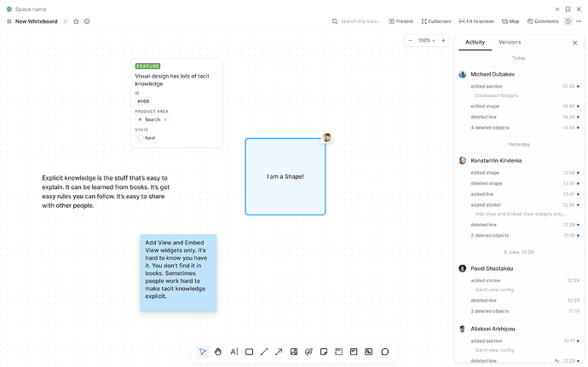Zoom in with the plus button
Image resolution: width=588 pixels, height=367 pixels.
443,41
